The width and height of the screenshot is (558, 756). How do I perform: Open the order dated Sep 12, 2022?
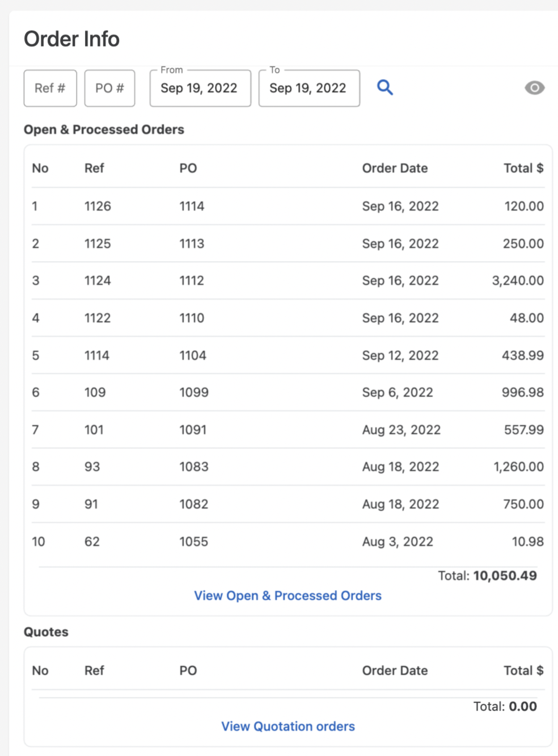click(x=400, y=355)
